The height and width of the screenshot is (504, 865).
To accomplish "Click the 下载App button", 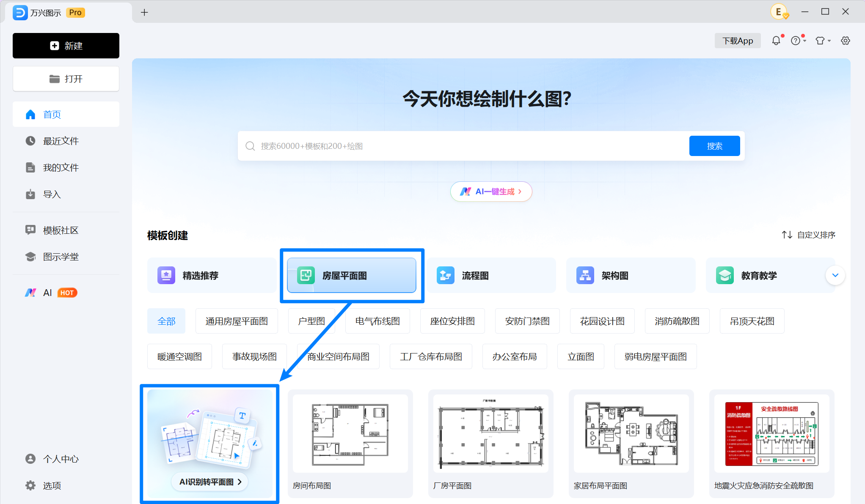I will (x=738, y=41).
